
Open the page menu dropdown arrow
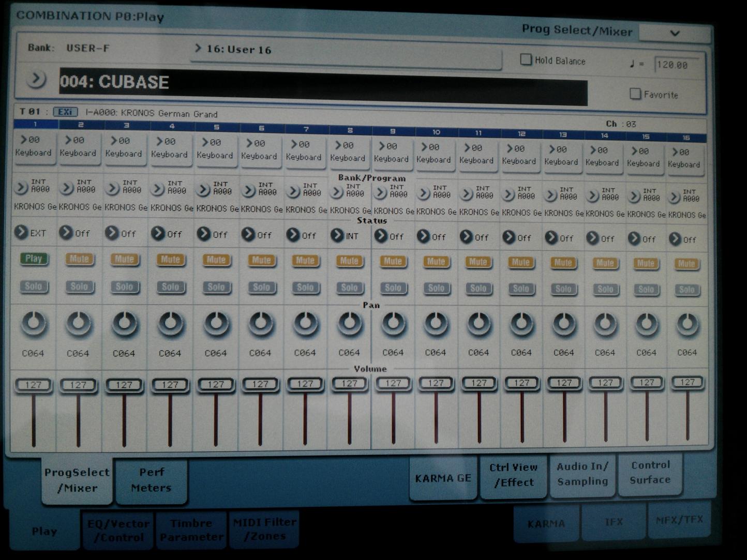pos(675,33)
